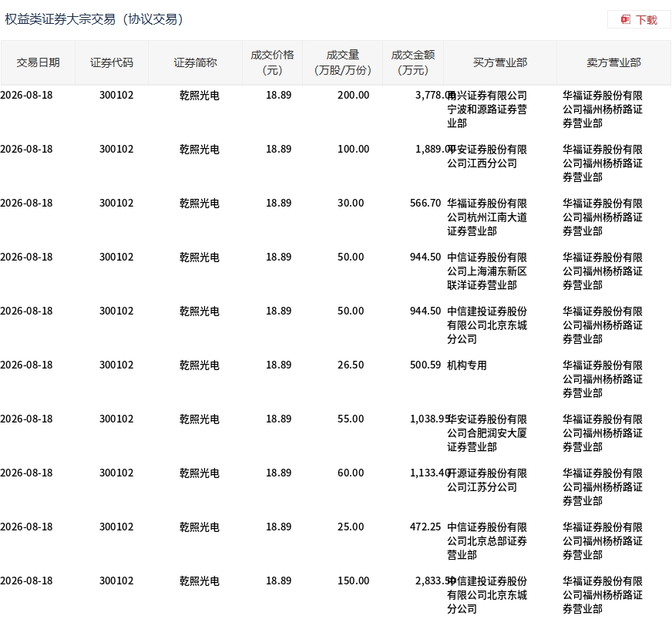Click the 交易日期 column header
This screenshot has width=672, height=626.
(x=38, y=62)
